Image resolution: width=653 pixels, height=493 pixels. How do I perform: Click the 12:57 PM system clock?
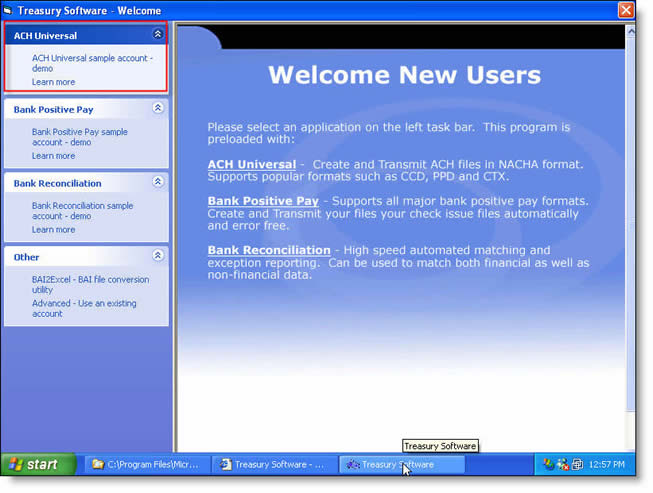pyautogui.click(x=607, y=464)
